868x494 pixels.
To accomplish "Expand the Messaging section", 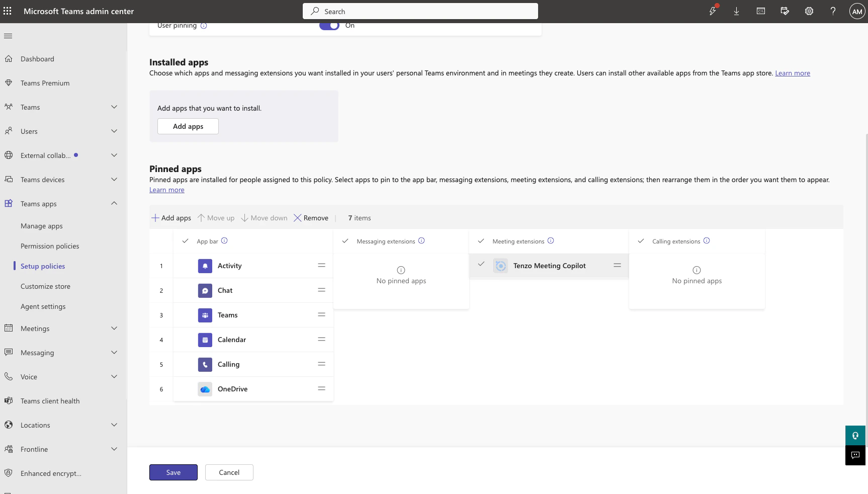I will click(114, 352).
